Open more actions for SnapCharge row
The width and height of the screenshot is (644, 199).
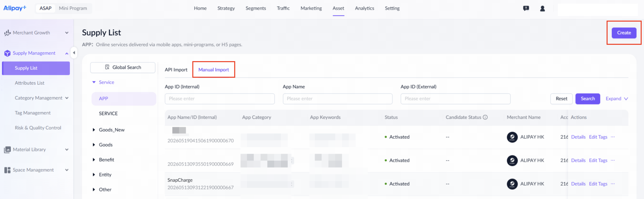pyautogui.click(x=612, y=184)
